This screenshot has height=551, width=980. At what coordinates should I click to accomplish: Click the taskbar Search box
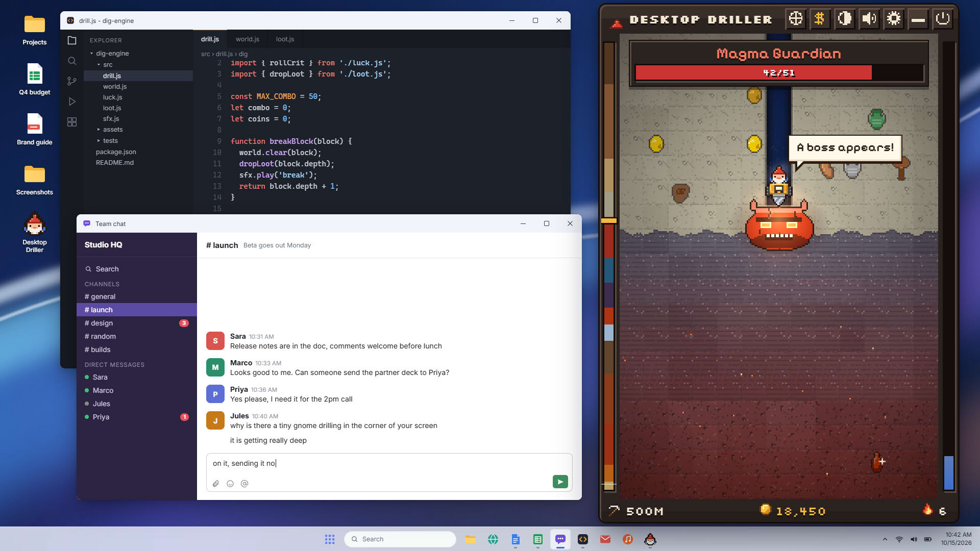[x=400, y=539]
